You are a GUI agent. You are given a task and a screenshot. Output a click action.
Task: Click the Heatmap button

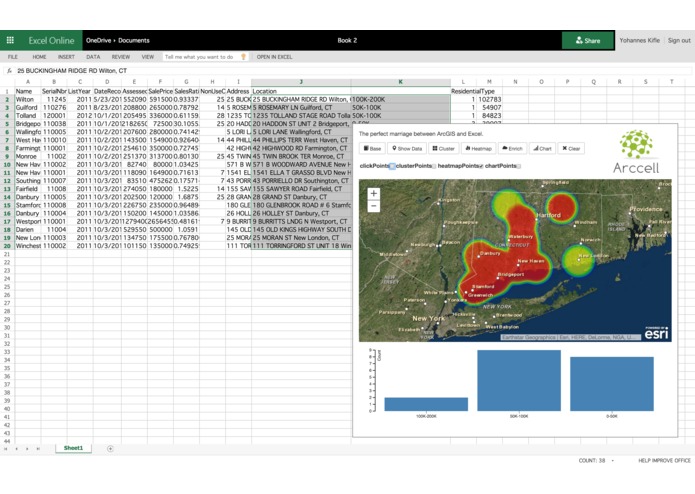(x=478, y=148)
